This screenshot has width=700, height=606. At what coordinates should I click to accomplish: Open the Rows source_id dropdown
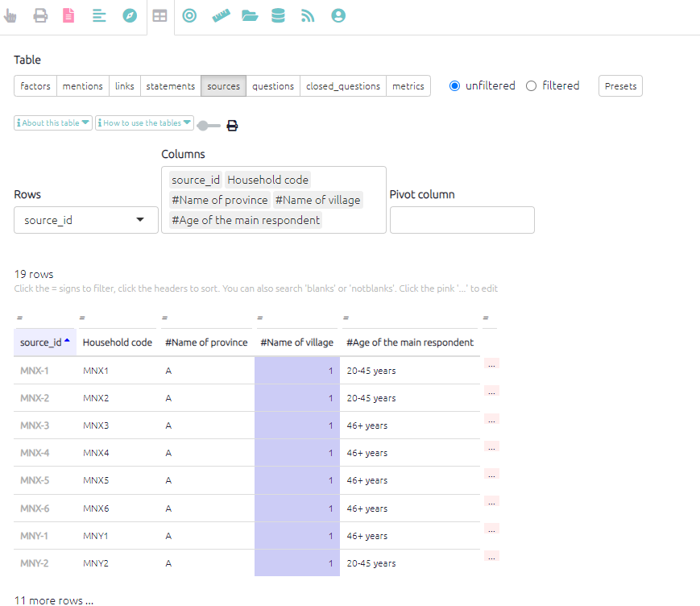coord(85,220)
